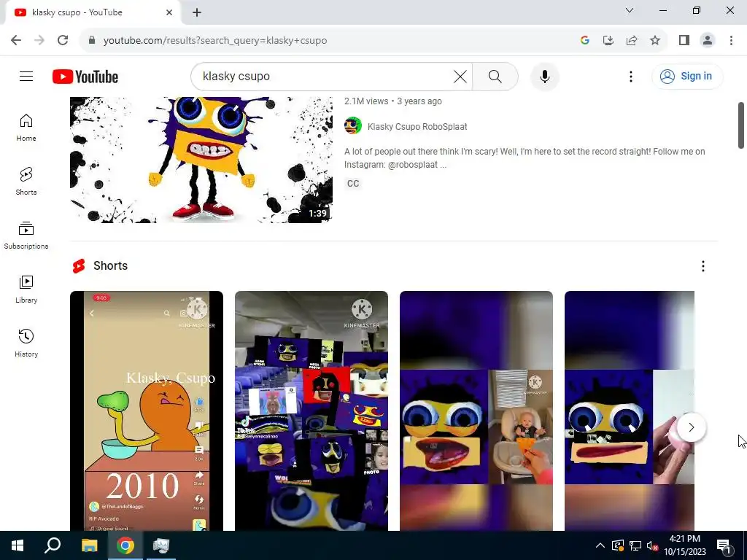Screen dimensions: 747x560
Task: Show hidden system tray icons
Action: pos(600,545)
